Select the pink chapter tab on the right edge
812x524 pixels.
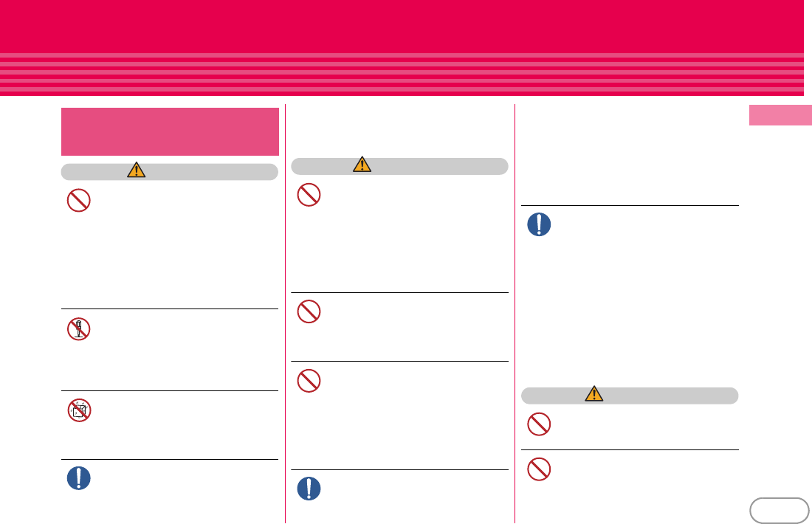tap(780, 115)
